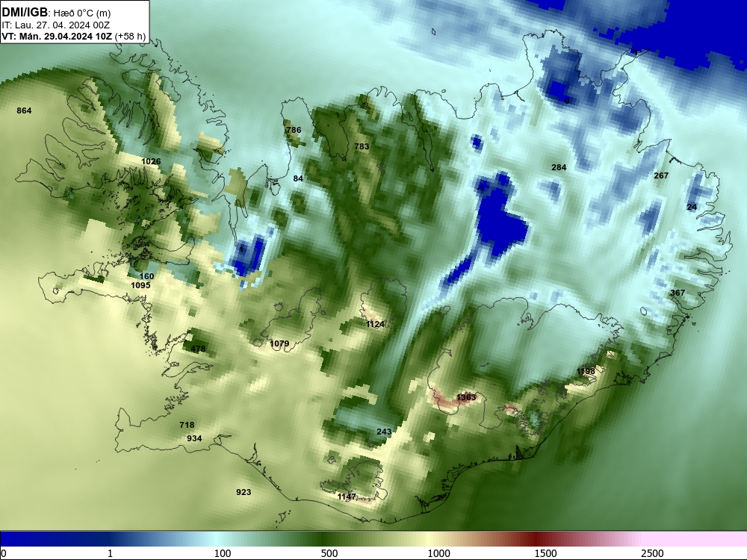Click the 100 tick on the color legend
The image size is (747, 560).
tap(223, 553)
